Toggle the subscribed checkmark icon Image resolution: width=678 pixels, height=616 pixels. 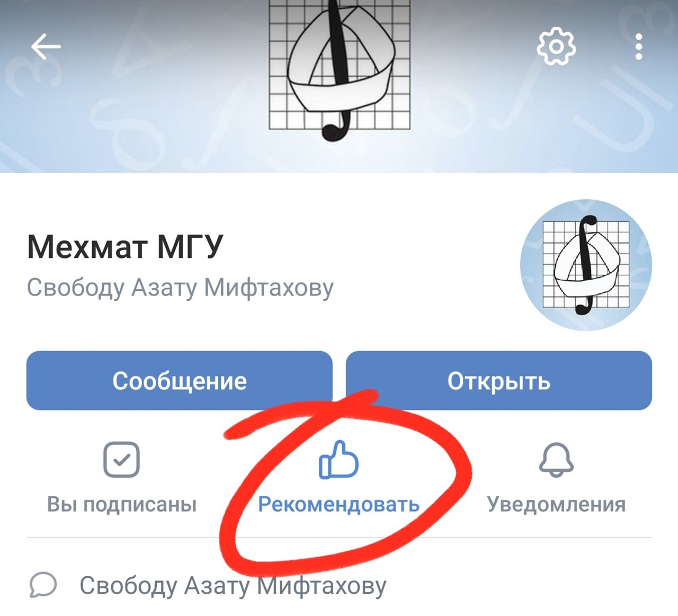click(121, 460)
